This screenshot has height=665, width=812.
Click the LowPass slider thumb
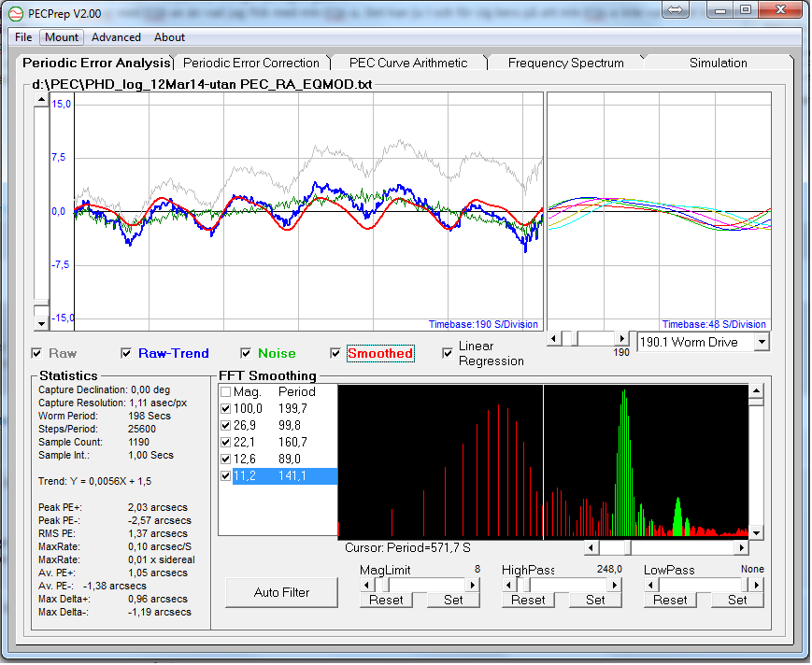[x=746, y=586]
